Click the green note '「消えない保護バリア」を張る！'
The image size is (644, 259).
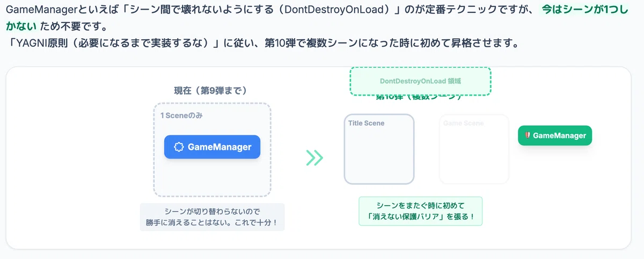421,217
